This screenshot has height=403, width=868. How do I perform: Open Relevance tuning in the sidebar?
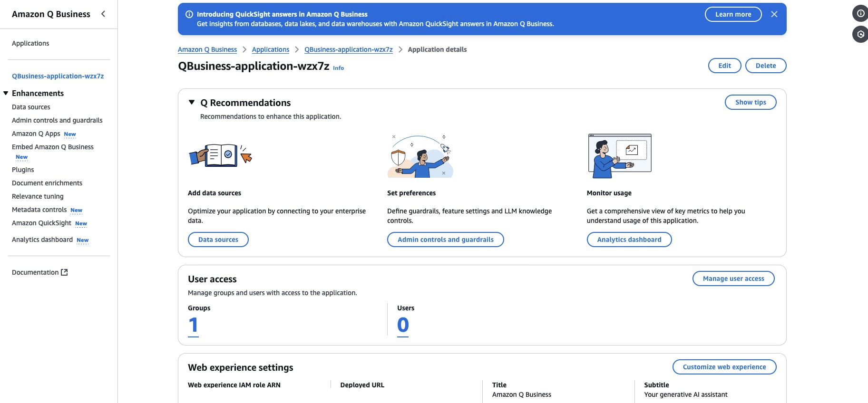38,196
